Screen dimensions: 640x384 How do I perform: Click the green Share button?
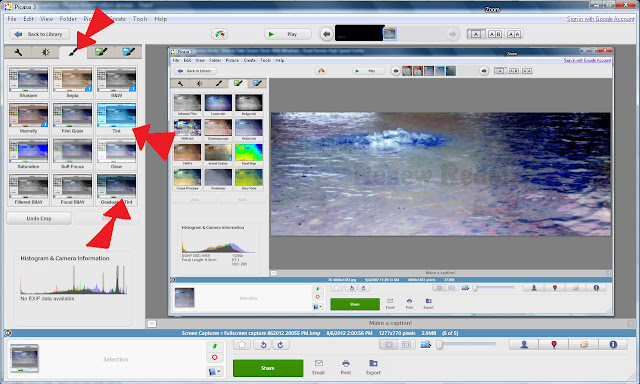tap(268, 368)
